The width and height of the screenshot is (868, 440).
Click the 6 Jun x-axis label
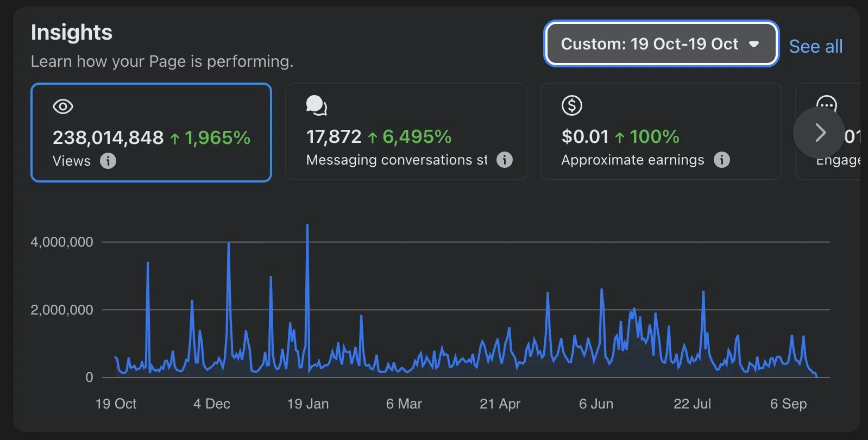point(596,404)
